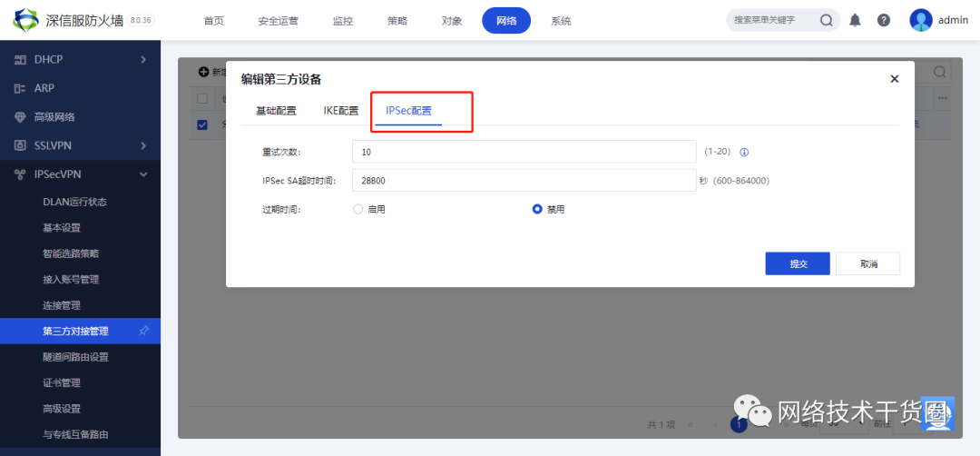The width and height of the screenshot is (980, 456).
Task: Toggle the table header select-all checkbox
Action: click(x=202, y=98)
